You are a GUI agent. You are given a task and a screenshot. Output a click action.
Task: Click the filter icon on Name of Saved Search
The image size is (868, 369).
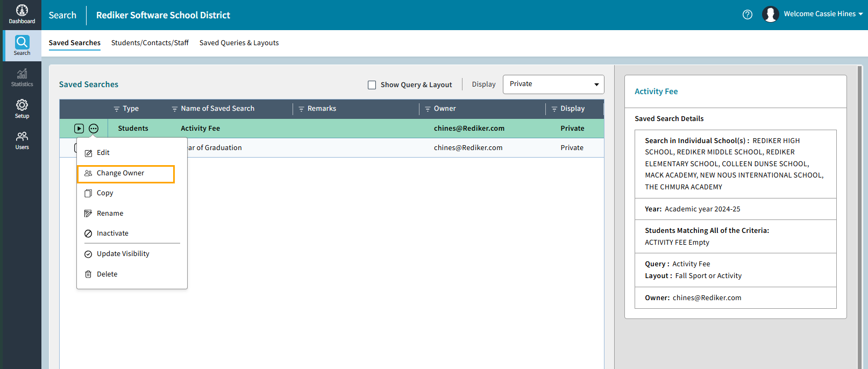(x=174, y=109)
